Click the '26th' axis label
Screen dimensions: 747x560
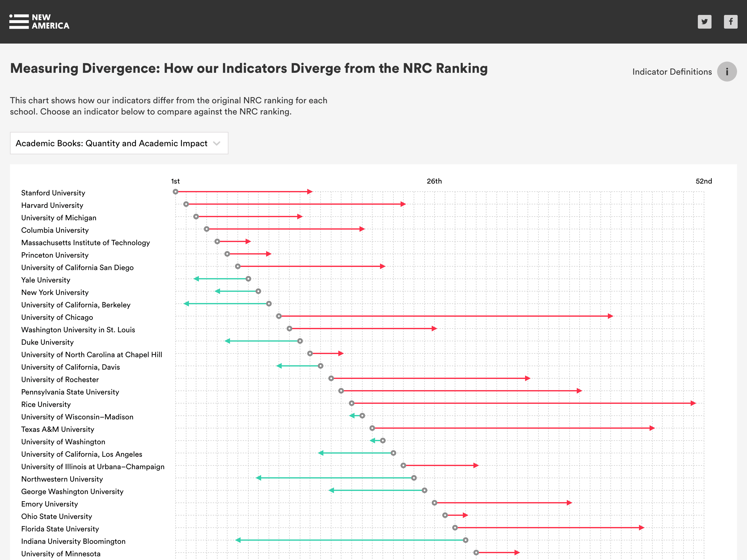(434, 181)
